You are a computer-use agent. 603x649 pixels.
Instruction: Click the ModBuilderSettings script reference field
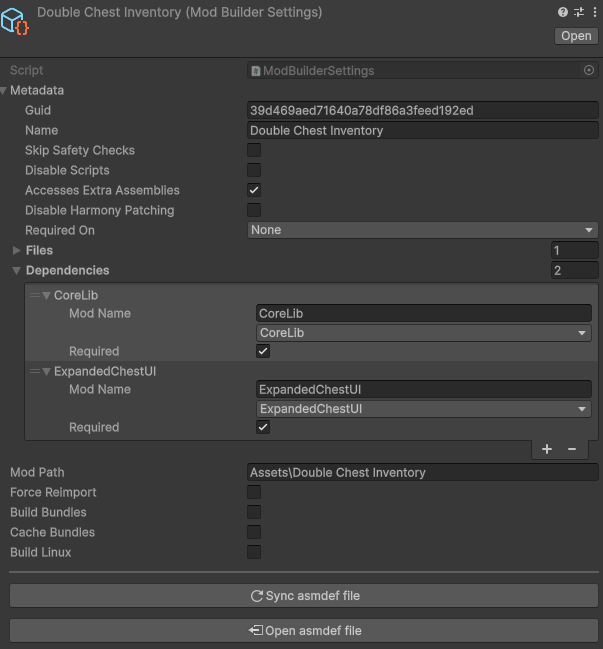[423, 70]
